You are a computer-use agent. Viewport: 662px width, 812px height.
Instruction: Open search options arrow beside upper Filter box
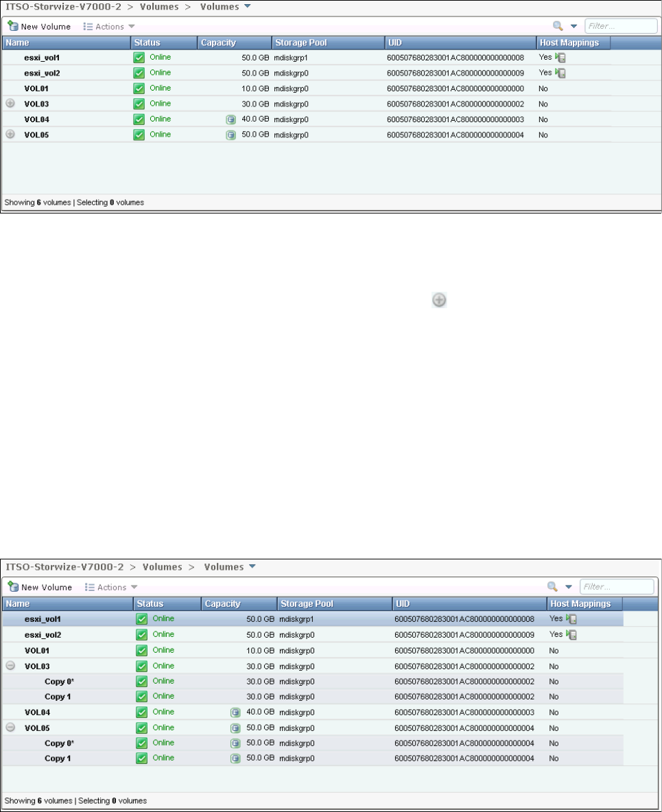(574, 27)
